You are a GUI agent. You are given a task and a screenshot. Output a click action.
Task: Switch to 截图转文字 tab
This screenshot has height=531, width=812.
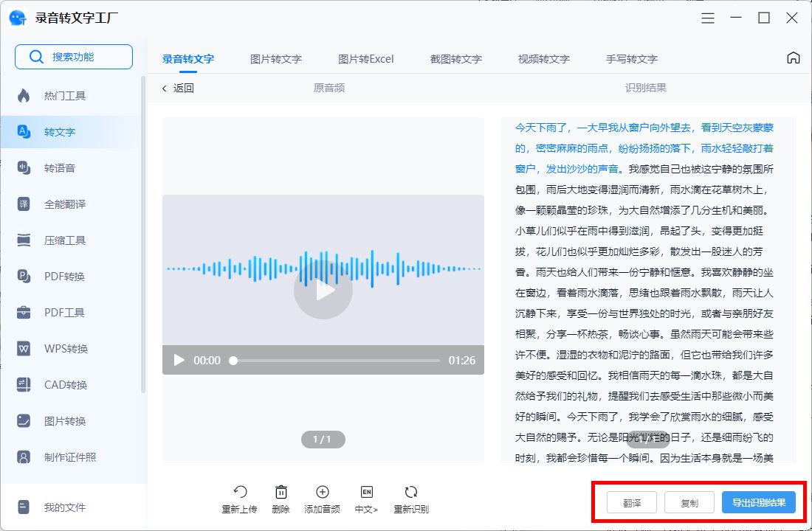(x=456, y=58)
